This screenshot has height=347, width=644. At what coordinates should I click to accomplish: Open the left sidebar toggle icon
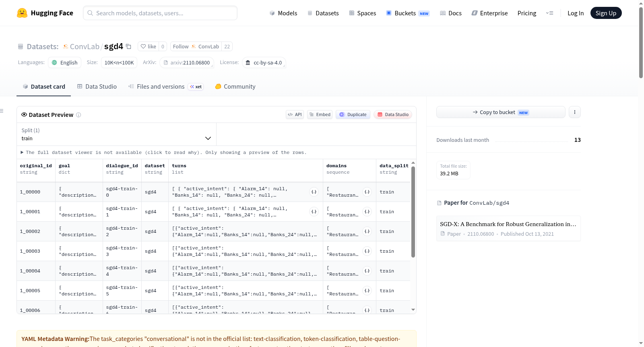point(2,111)
